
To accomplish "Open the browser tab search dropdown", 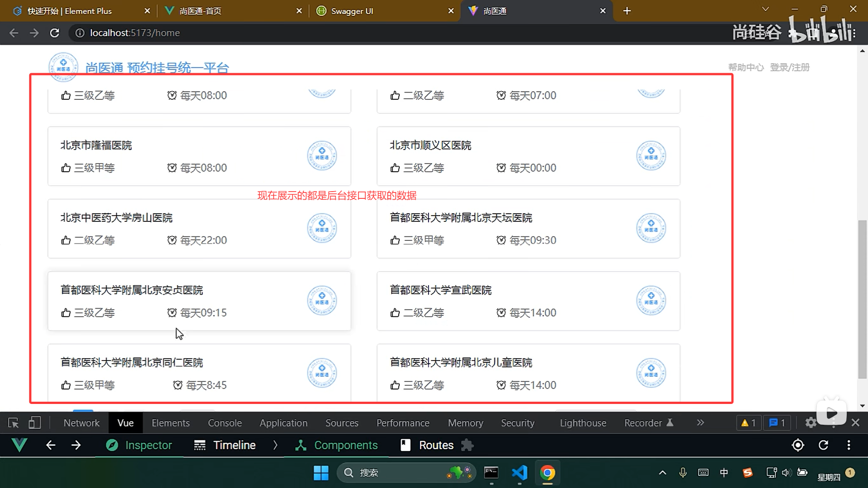I will pos(765,9).
